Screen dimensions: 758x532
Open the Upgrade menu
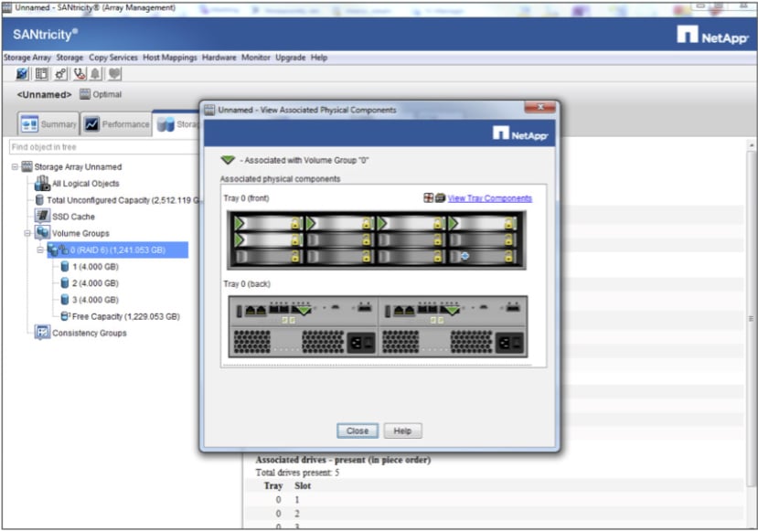point(291,58)
